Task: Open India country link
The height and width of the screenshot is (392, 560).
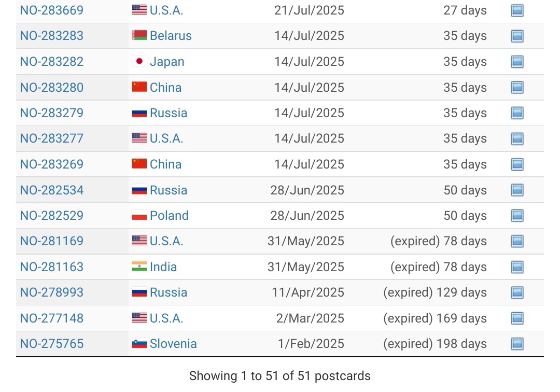Action: click(x=163, y=267)
